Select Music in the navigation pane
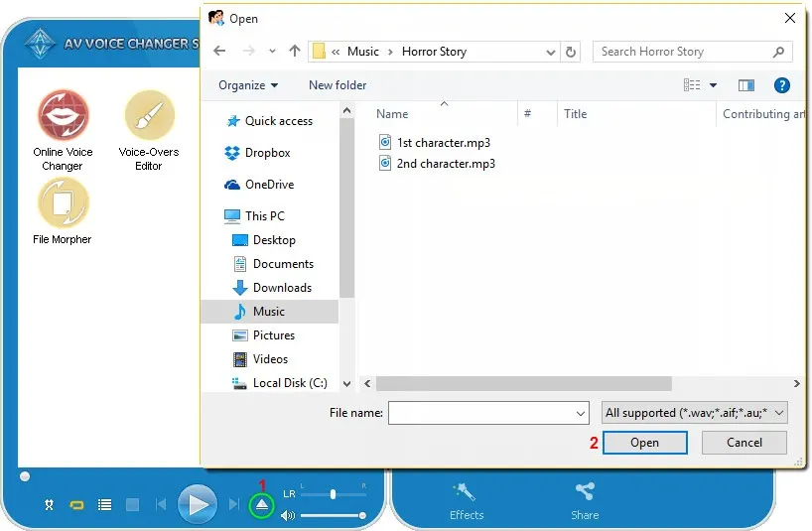This screenshot has height=531, width=812. pyautogui.click(x=268, y=312)
